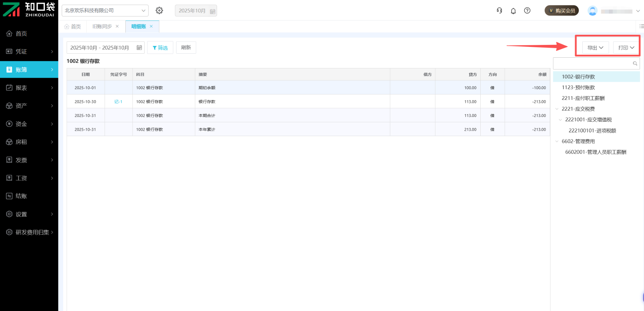
Task: Expand the 打印 print dropdown
Action: (626, 48)
